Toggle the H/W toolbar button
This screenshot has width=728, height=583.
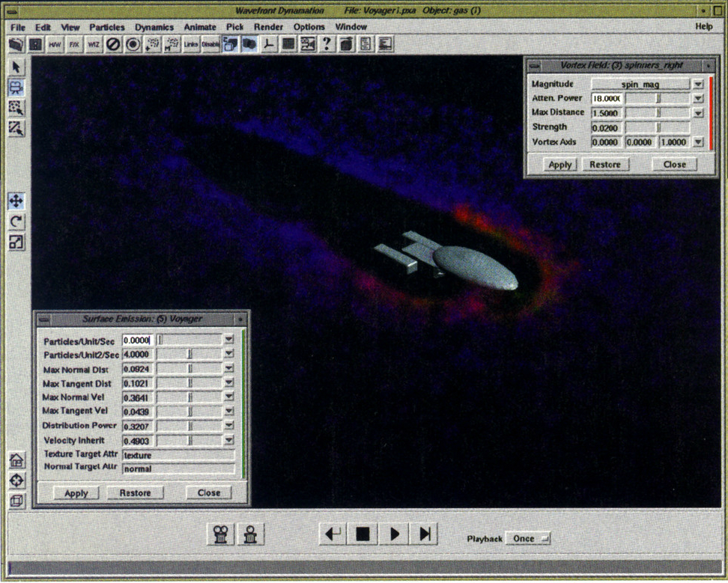click(x=55, y=44)
